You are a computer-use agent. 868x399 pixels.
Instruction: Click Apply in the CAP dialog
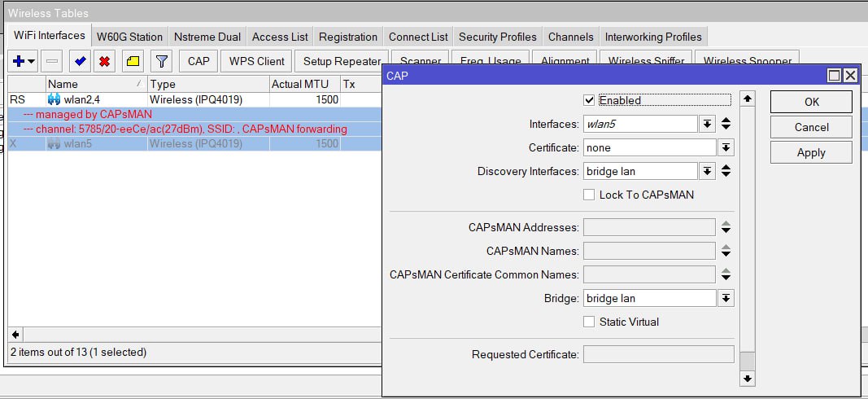(x=812, y=153)
